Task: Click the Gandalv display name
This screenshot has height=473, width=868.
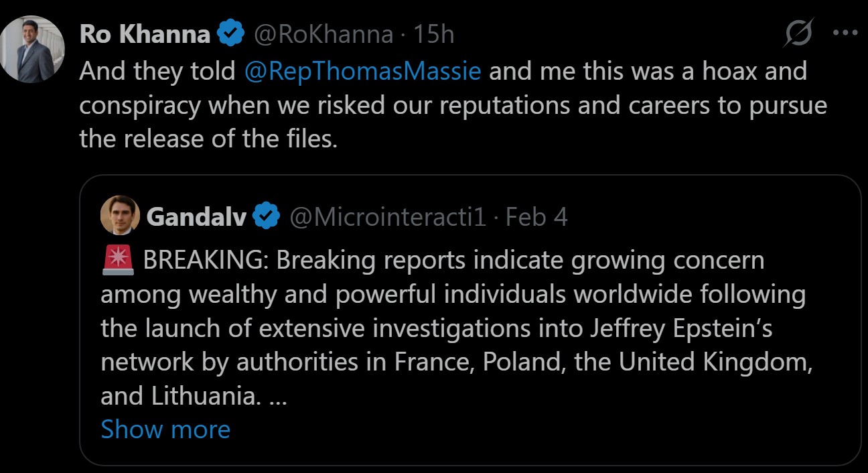Action: [x=196, y=216]
